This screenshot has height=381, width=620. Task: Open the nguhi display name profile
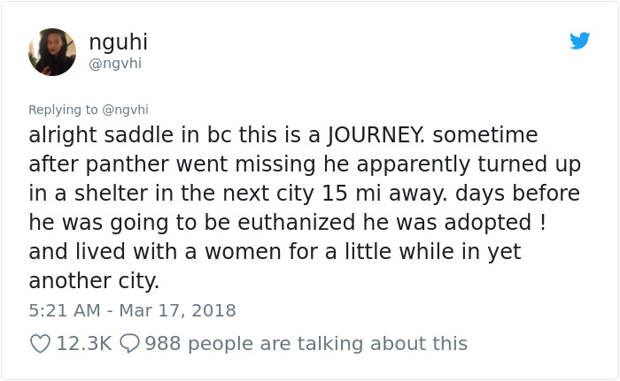click(118, 41)
